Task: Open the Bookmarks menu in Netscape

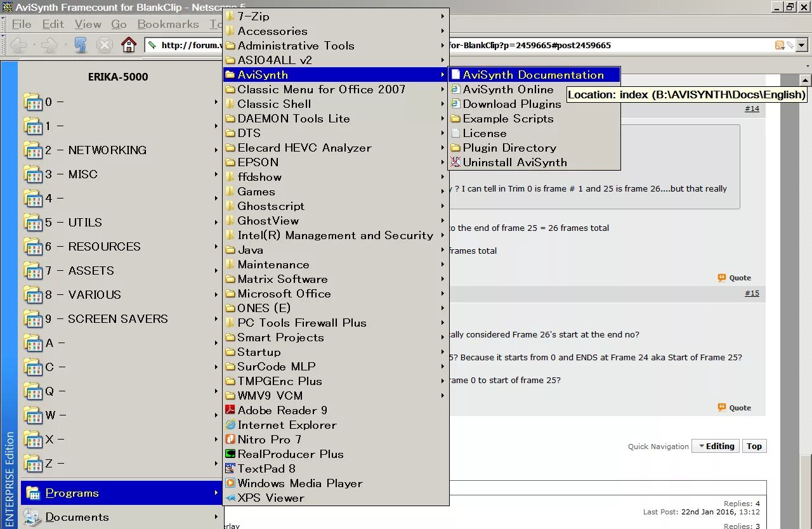Action: (168, 24)
